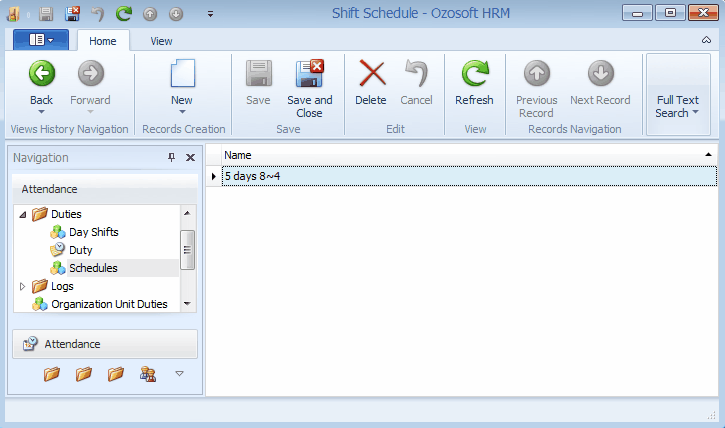
Task: Pin the Navigation panel with pushpin icon
Action: (172, 158)
